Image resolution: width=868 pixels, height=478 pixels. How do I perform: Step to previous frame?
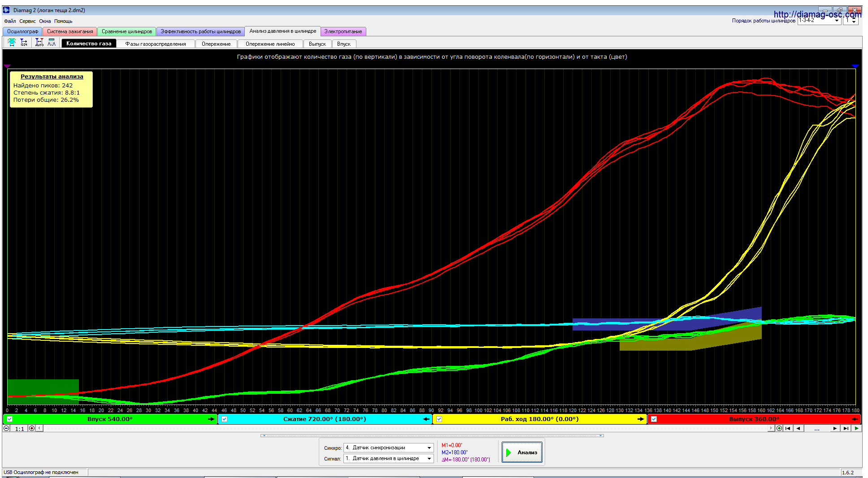(x=798, y=428)
